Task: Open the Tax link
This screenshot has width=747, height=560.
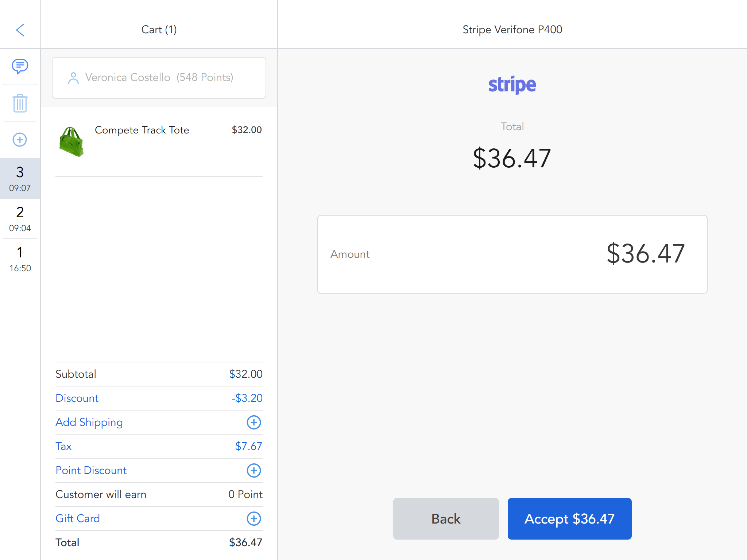Action: pos(63,446)
